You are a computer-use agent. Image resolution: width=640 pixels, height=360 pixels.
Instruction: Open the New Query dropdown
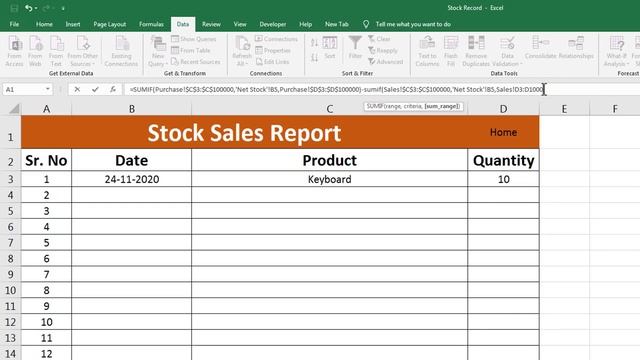[x=158, y=51]
